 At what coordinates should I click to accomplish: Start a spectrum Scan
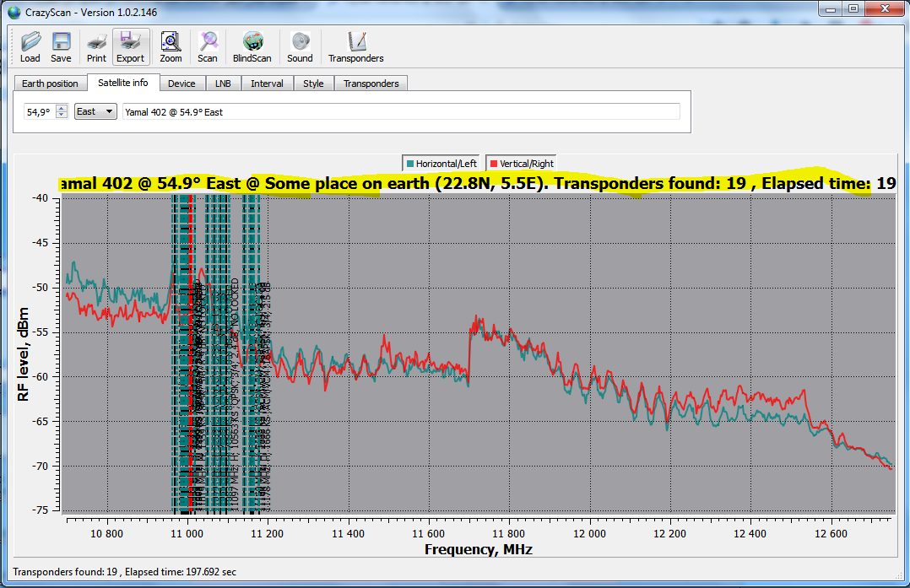pos(208,46)
